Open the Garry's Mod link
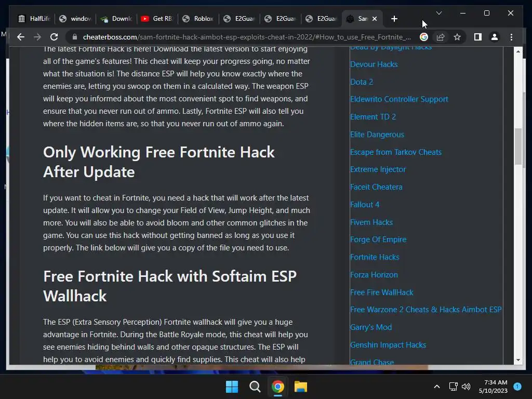 [x=371, y=327]
